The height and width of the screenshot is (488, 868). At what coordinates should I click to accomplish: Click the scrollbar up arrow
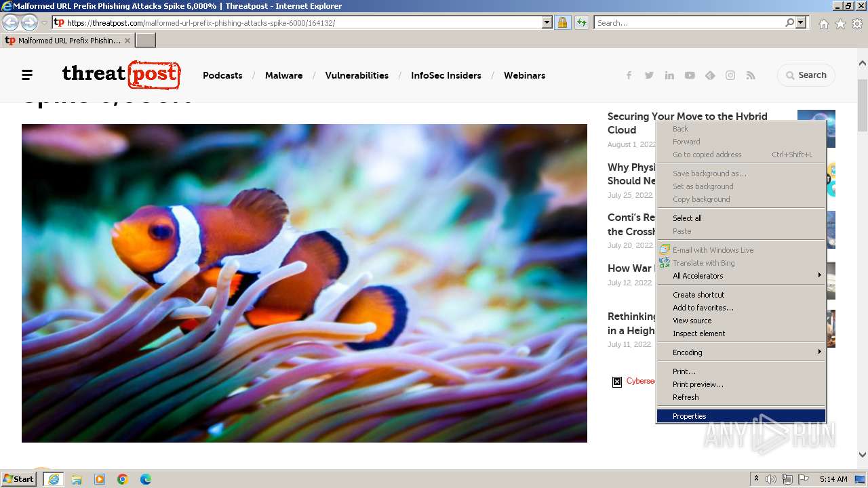tap(862, 63)
